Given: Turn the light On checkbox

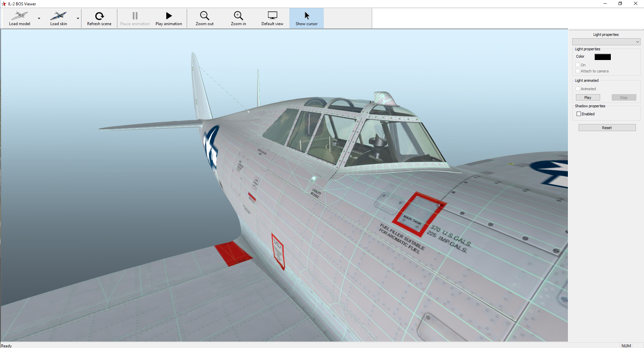Looking at the screenshot, I should pyautogui.click(x=578, y=65).
